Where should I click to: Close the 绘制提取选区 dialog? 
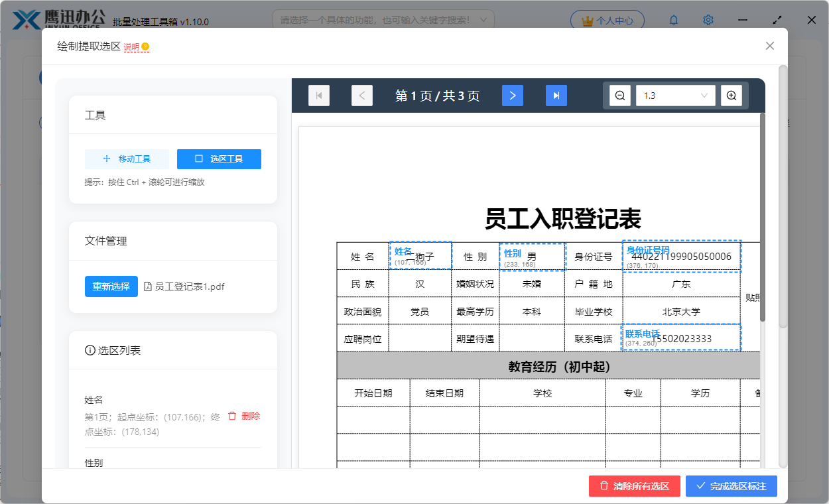(x=770, y=46)
